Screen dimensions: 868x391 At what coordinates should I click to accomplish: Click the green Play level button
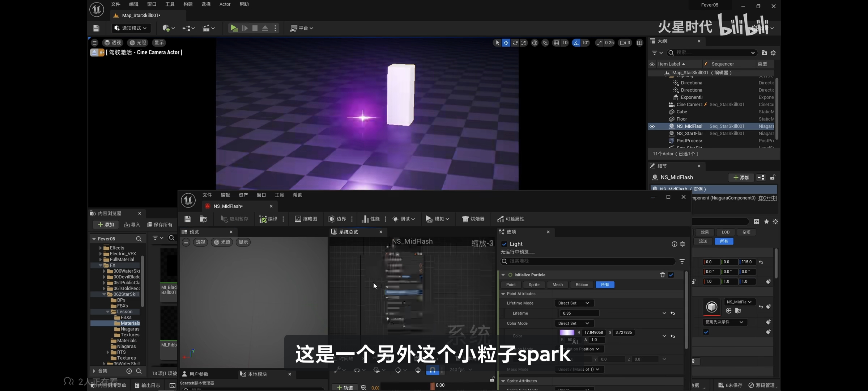tap(234, 28)
